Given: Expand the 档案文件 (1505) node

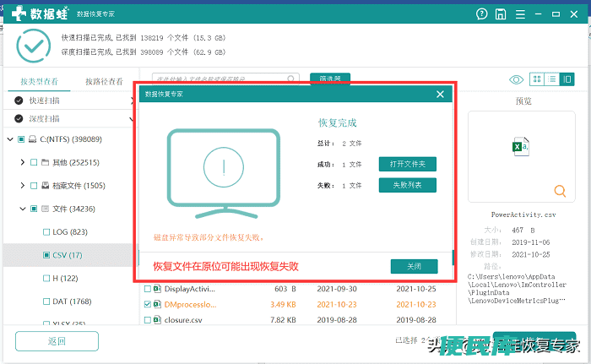Looking at the screenshot, I should [22, 185].
